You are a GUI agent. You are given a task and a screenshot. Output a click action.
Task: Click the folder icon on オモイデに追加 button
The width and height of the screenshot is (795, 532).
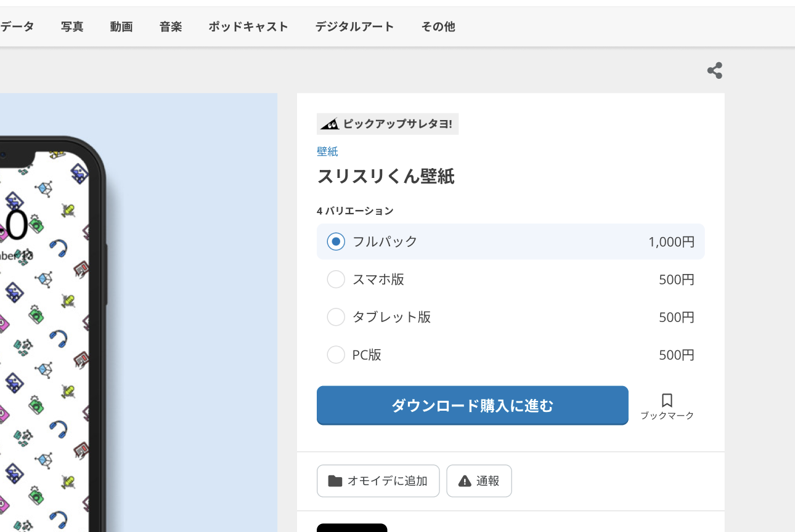click(333, 481)
